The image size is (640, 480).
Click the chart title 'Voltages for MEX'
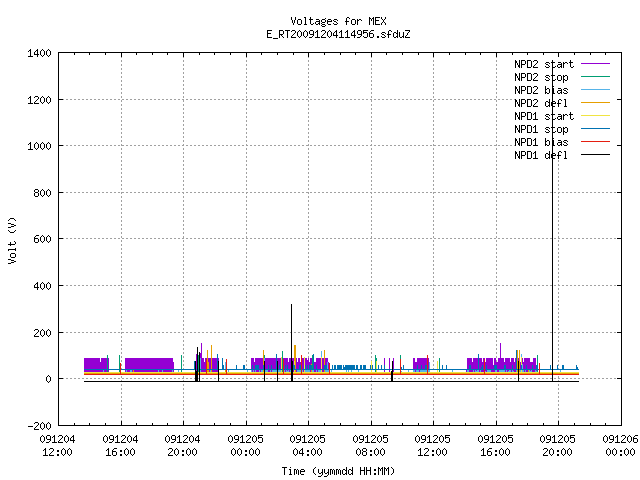pos(338,21)
